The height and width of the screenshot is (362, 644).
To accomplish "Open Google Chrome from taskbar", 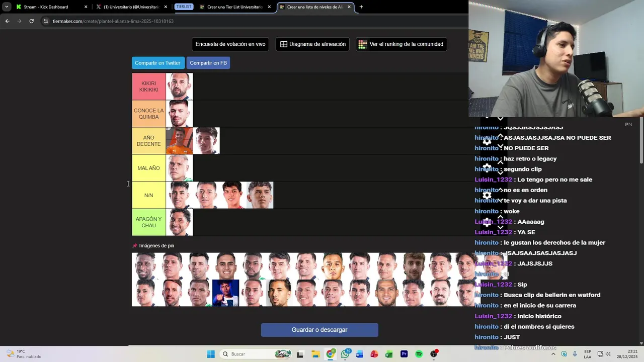I will coord(331,354).
